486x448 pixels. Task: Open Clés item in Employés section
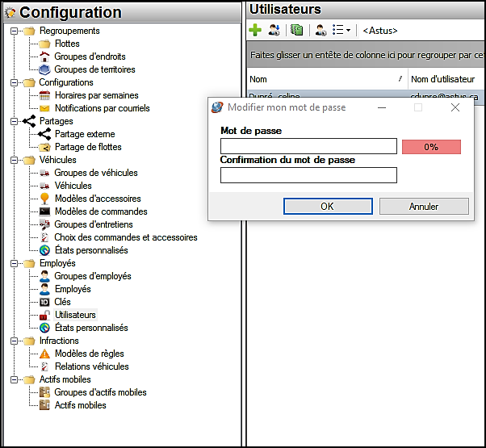(x=62, y=302)
